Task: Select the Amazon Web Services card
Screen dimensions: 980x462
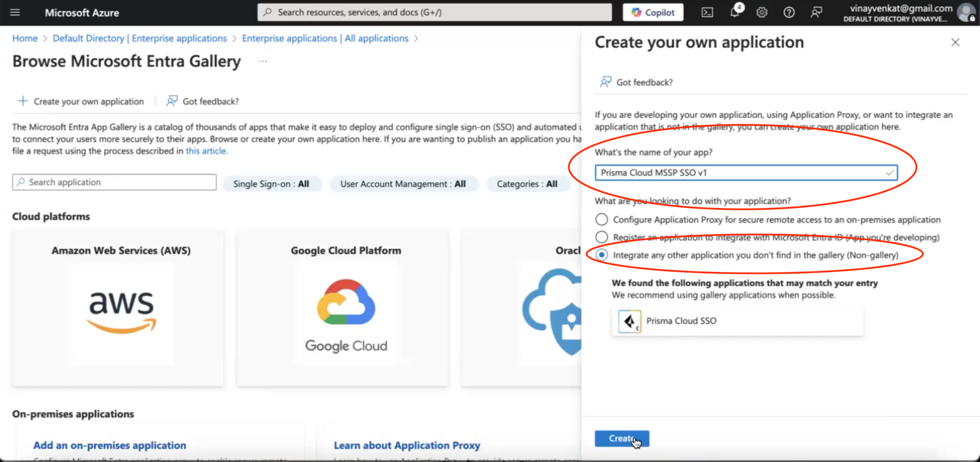Action: [x=118, y=308]
